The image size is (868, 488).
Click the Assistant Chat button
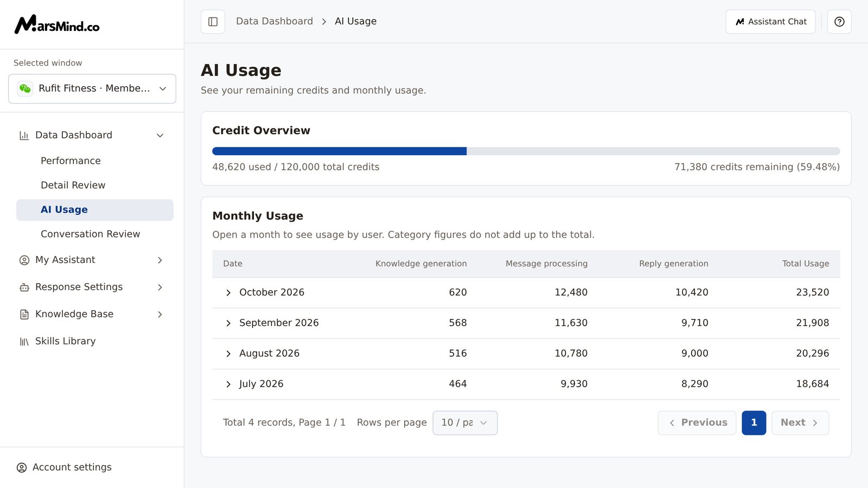(x=770, y=22)
